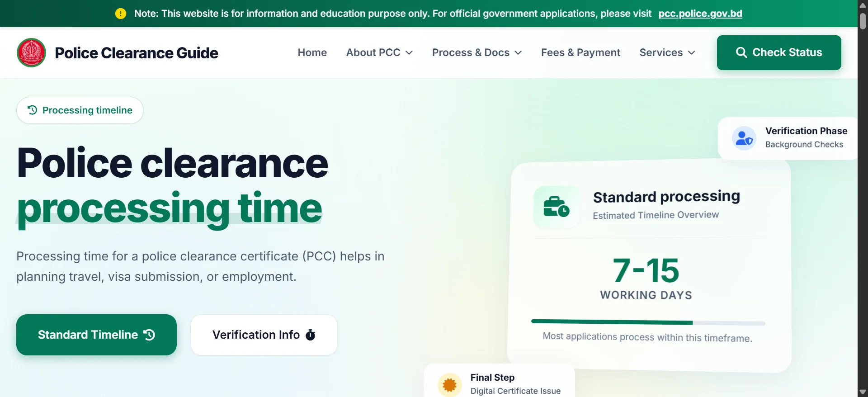This screenshot has height=397, width=868.
Task: Click the orange certificate badge icon in Final Step
Action: 449,385
